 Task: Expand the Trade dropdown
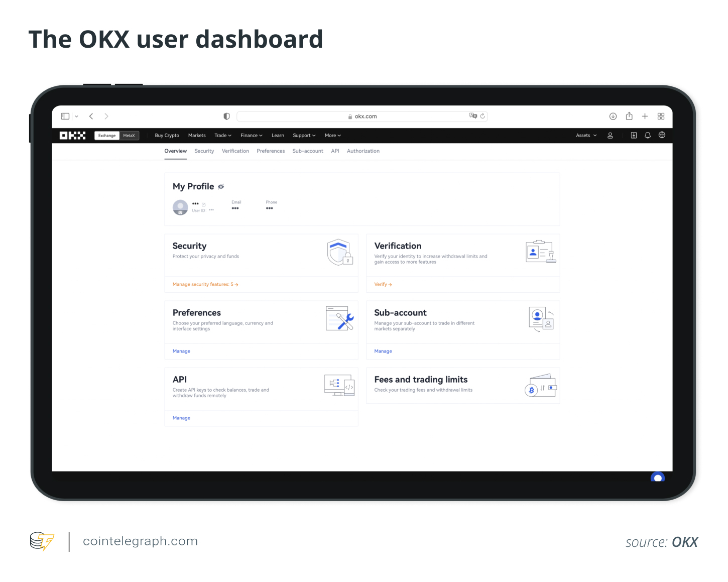(223, 136)
